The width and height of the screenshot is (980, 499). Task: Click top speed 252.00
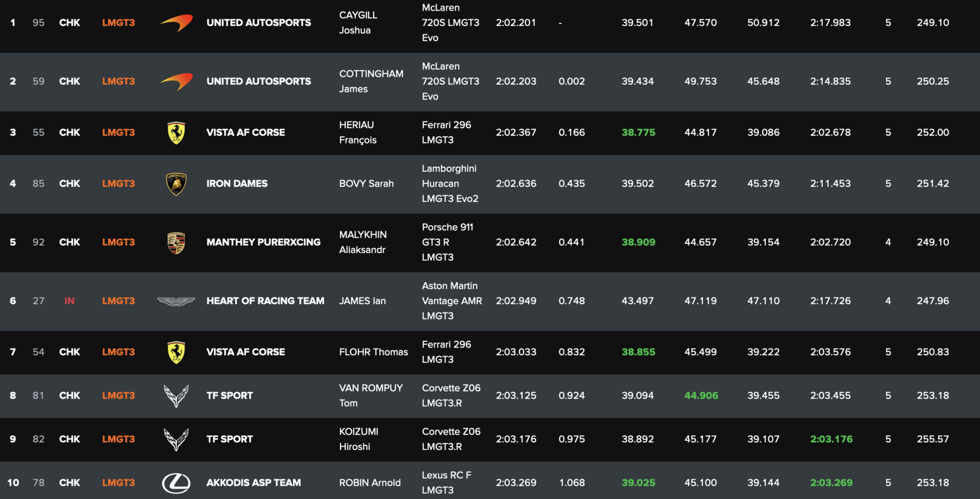[933, 133]
